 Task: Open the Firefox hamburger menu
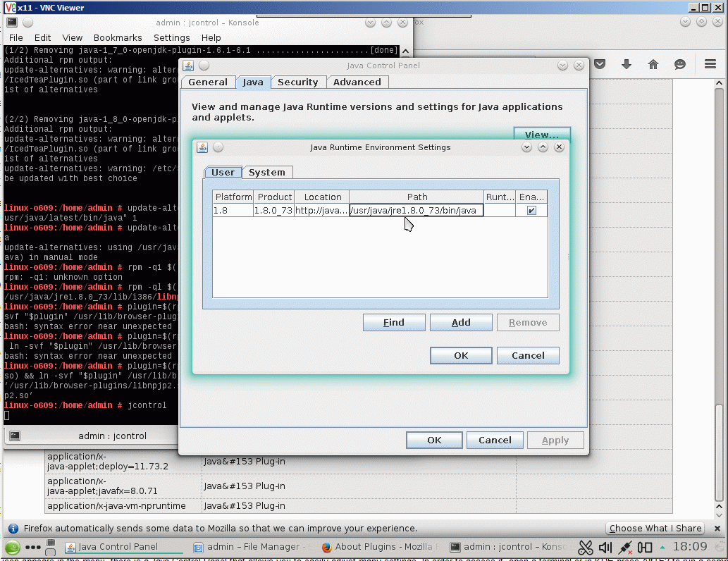tap(710, 64)
